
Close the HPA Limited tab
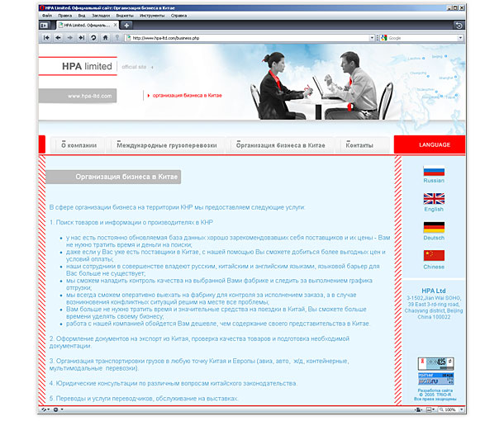(x=115, y=25)
